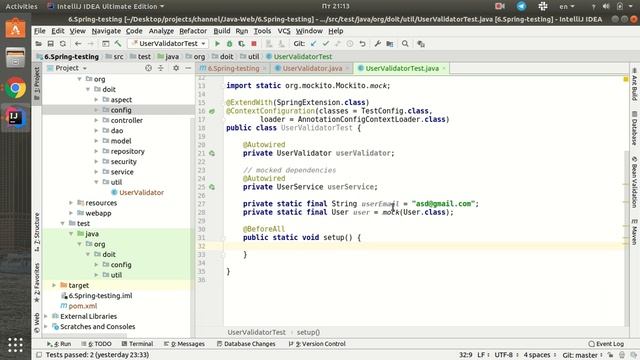Click the Git commit checkmark icon

(x=325, y=44)
